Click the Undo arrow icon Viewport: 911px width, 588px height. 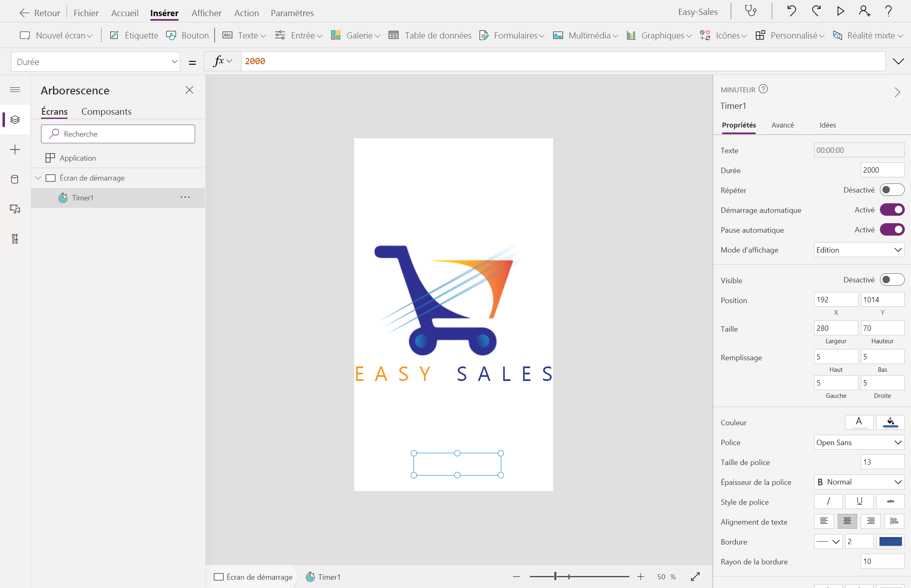click(791, 11)
